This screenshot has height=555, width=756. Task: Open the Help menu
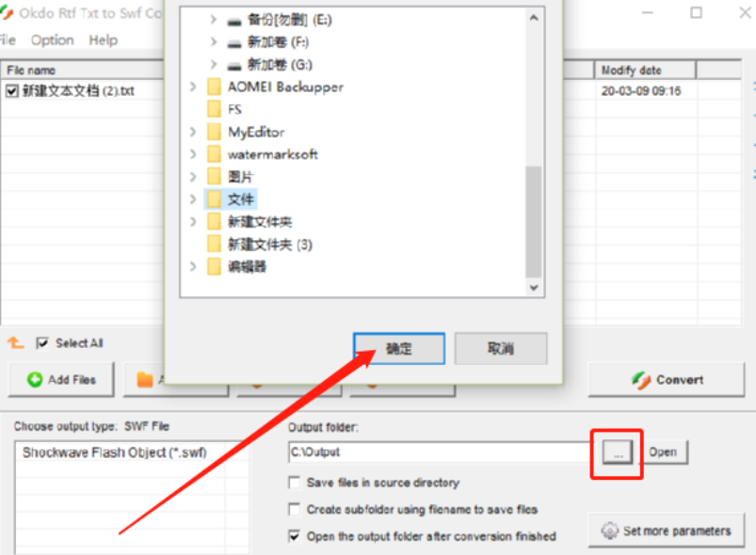click(104, 40)
